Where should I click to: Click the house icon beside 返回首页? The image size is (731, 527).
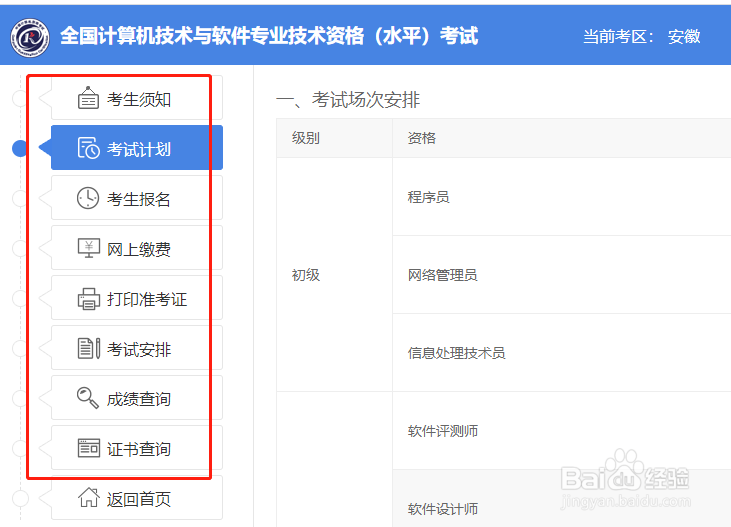tap(89, 498)
